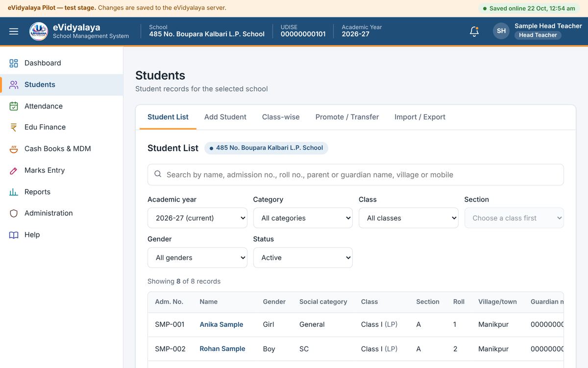Open Reports from sidebar
588x368 pixels.
coord(61,192)
